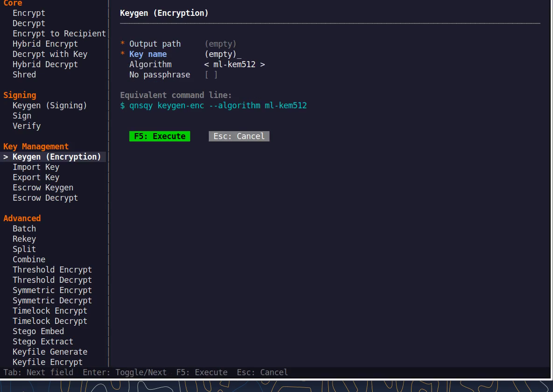
Task: Select Threshold Encrypt
Action: (x=52, y=269)
